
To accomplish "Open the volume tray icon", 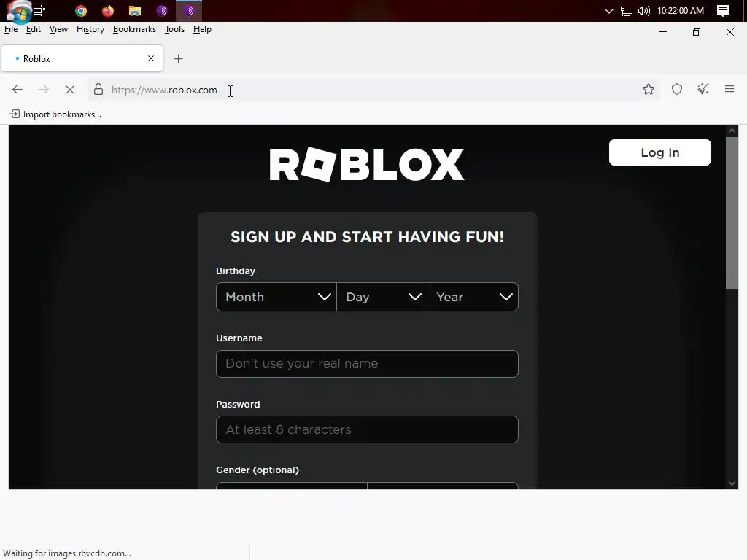I will point(643,10).
